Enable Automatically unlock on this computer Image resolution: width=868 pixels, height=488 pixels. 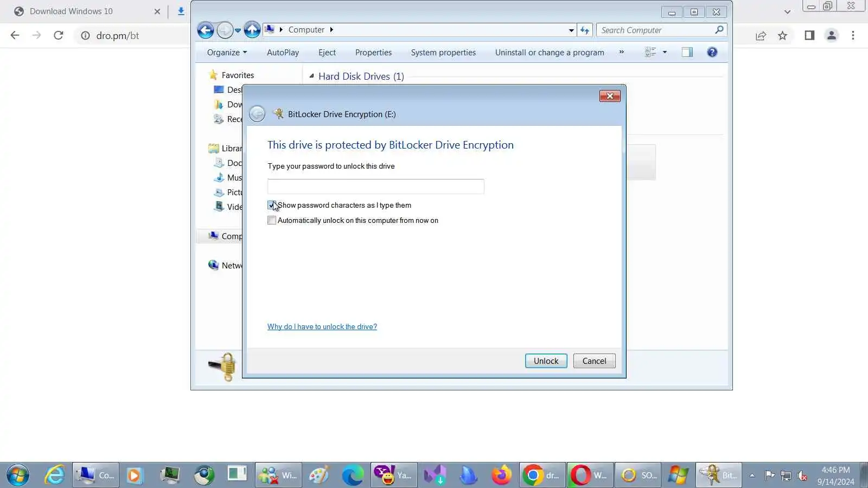click(x=272, y=220)
